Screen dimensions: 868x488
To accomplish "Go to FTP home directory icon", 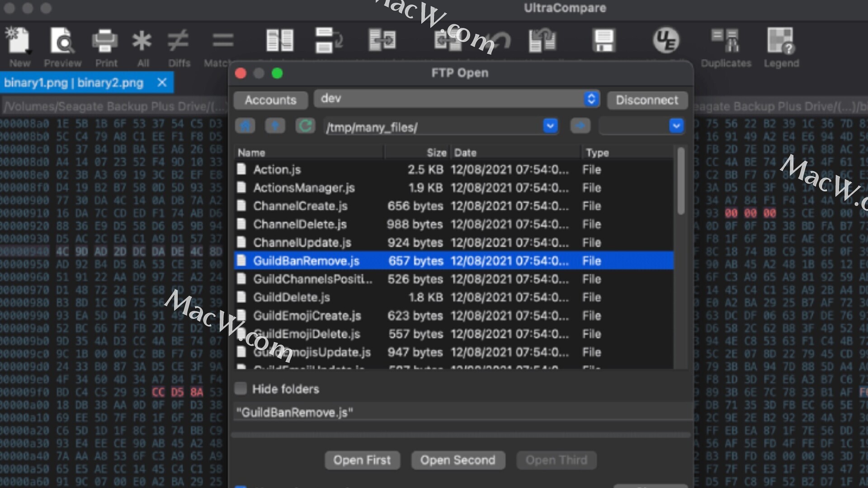I will 245,126.
